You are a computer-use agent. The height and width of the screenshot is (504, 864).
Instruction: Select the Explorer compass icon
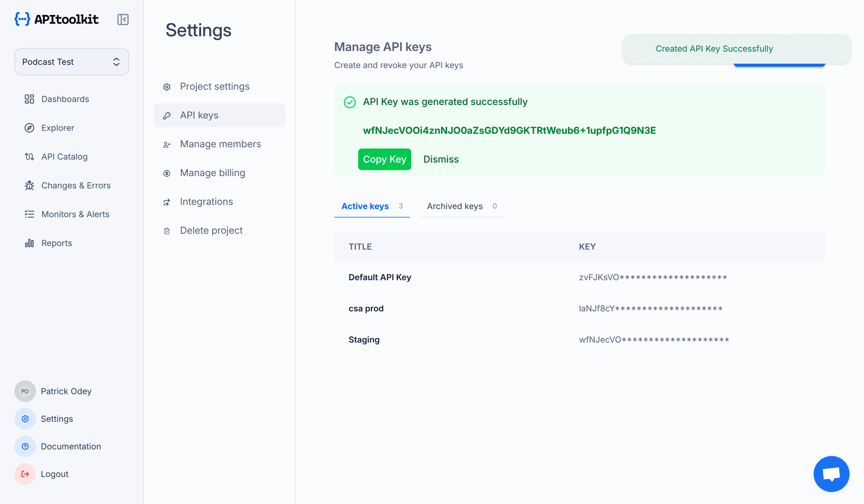(x=29, y=127)
